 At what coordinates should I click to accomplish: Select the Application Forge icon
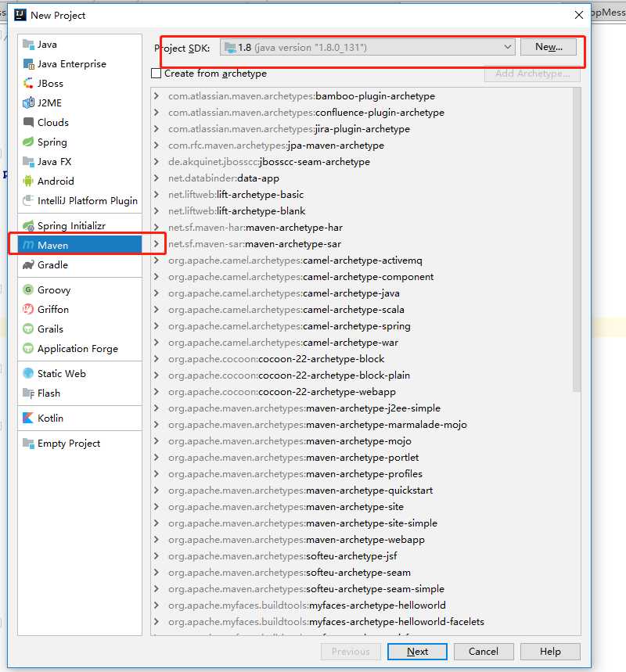[28, 348]
